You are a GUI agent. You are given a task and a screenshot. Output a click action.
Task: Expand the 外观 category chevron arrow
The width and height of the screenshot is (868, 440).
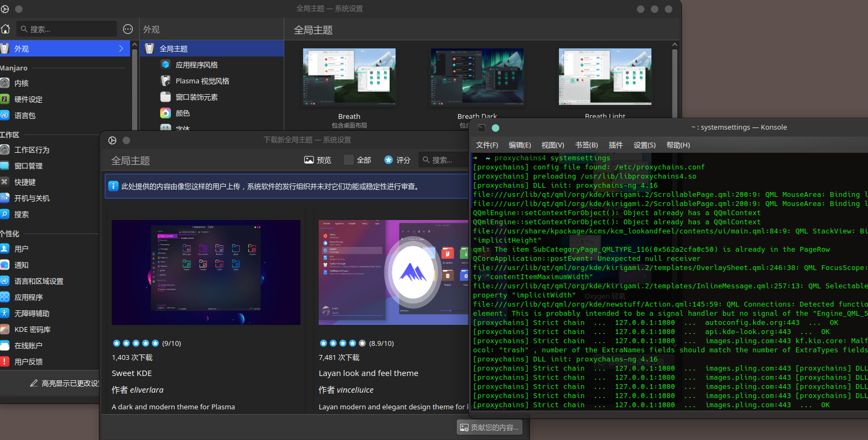121,48
